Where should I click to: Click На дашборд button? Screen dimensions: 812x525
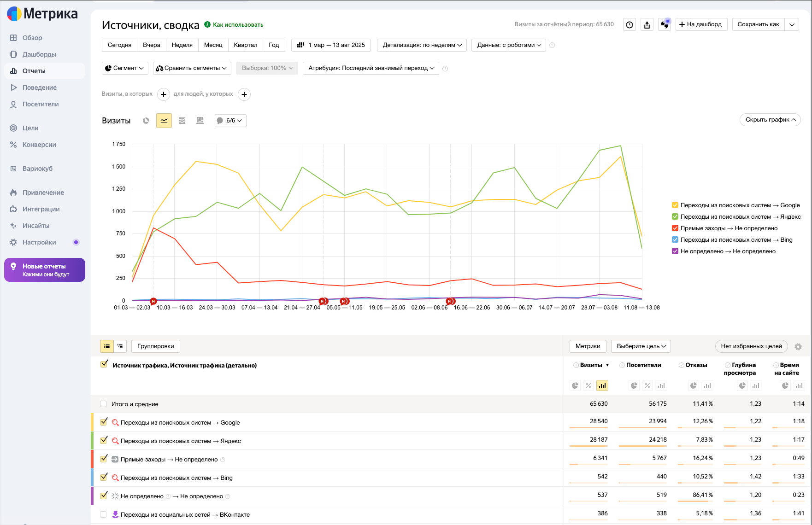(x=701, y=24)
